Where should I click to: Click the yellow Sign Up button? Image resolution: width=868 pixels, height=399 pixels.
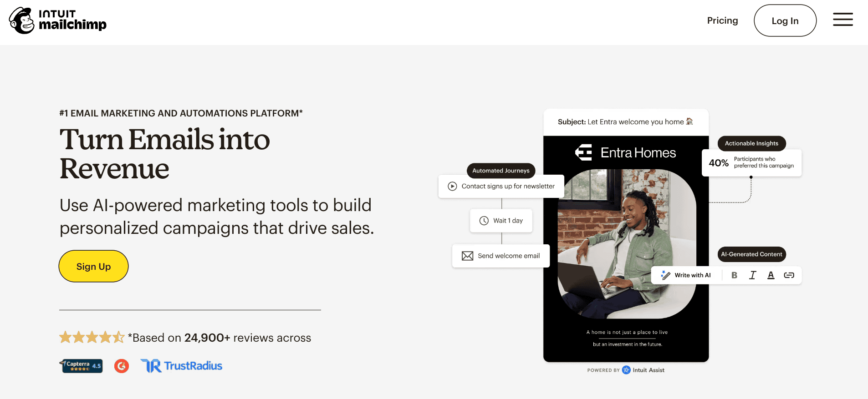pos(93,266)
